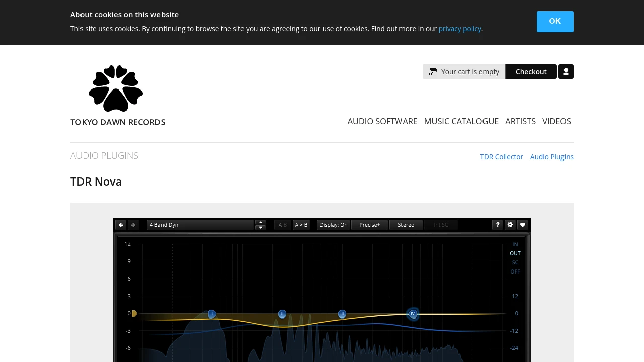Click the redo forward arrow in Nova
Screen dimensions: 644x362
tap(133, 225)
